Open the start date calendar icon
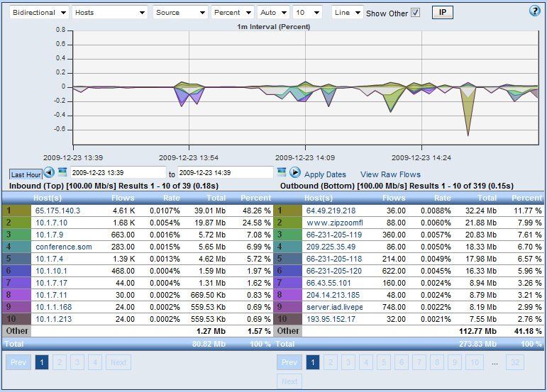This screenshot has height=392, width=547. (x=62, y=172)
